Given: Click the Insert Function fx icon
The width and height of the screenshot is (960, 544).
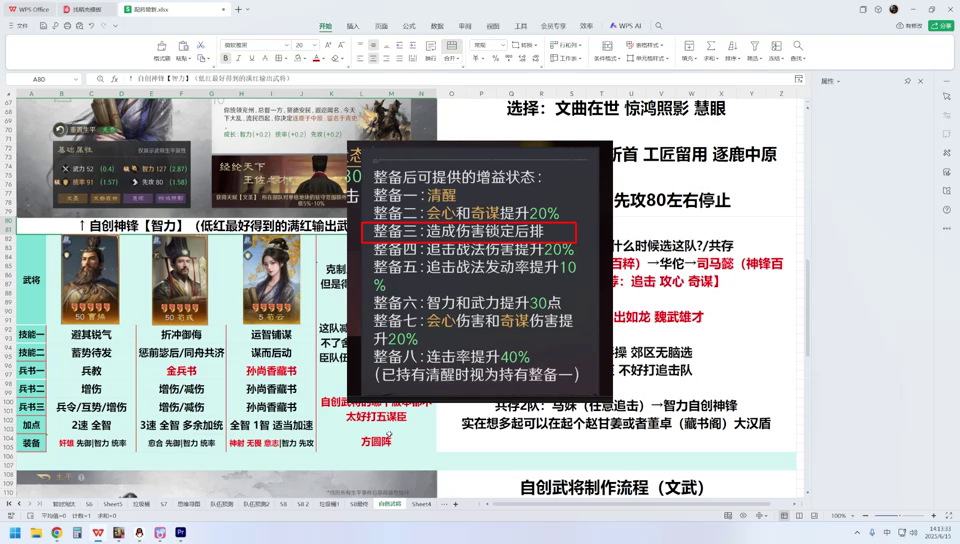Looking at the screenshot, I should pyautogui.click(x=115, y=79).
